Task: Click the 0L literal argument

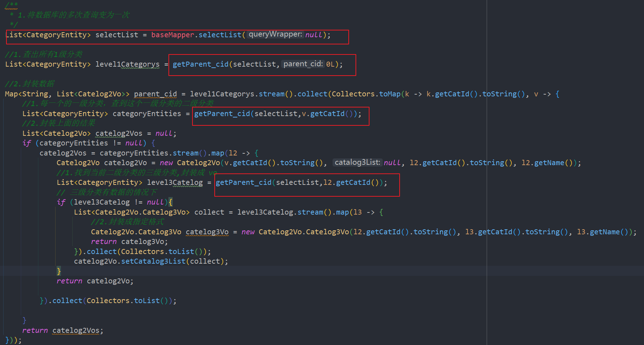Action: coord(330,64)
